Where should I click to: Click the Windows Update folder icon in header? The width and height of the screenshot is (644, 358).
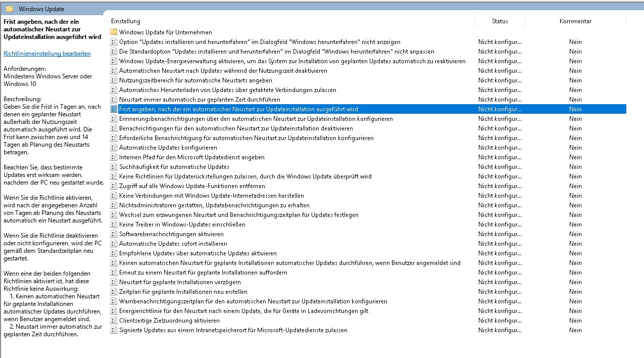tap(10, 9)
